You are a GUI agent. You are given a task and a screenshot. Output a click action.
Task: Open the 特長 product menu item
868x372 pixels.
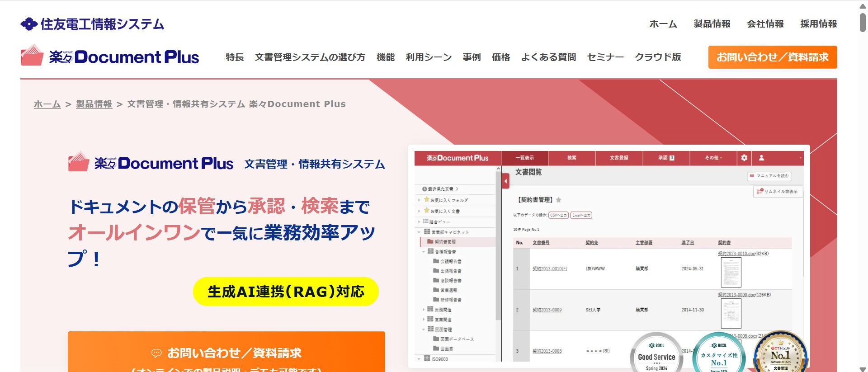tap(235, 57)
